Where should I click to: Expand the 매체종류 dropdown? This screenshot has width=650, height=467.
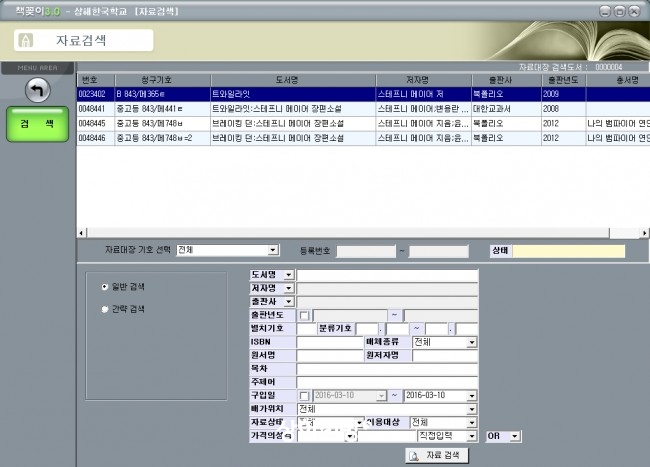472,342
